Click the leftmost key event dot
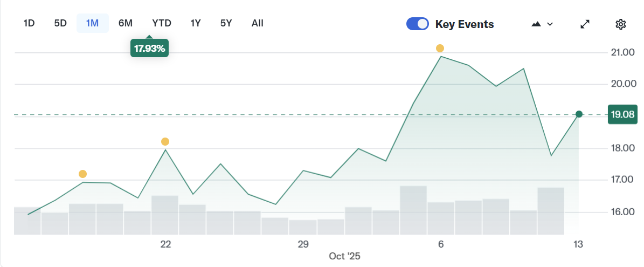Viewport: 644px width, 267px height. point(82,174)
